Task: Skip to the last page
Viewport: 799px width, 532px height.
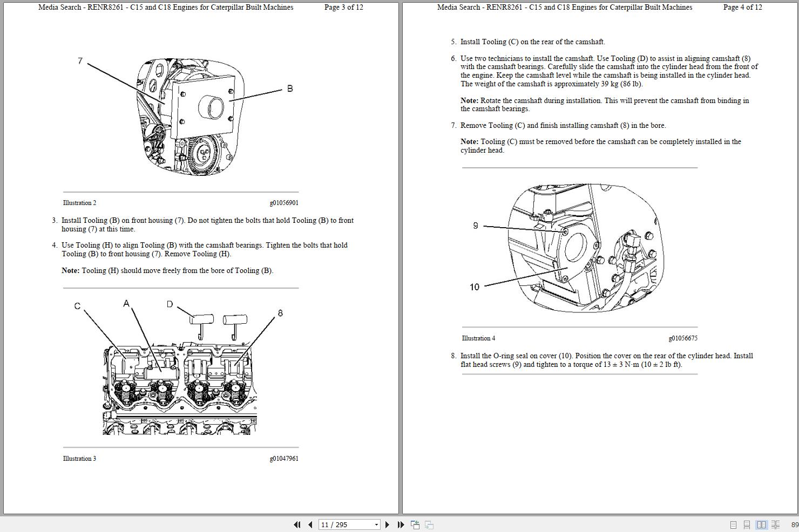Action: pos(400,524)
